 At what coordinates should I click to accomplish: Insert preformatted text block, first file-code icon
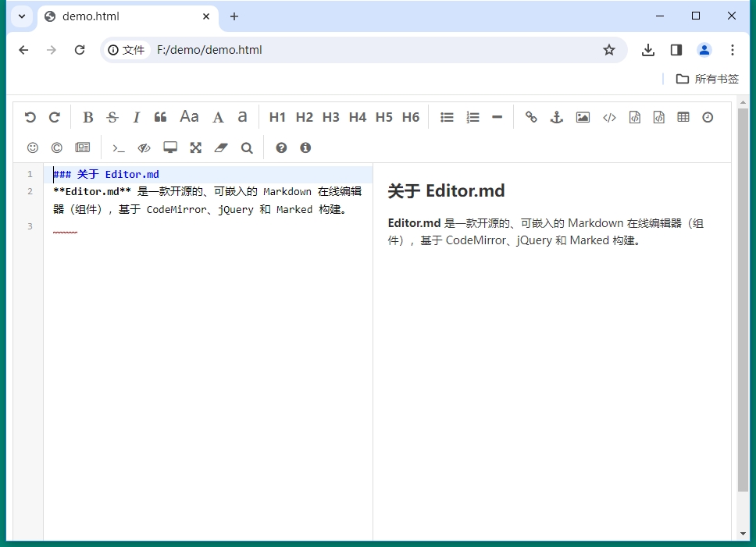tap(634, 117)
